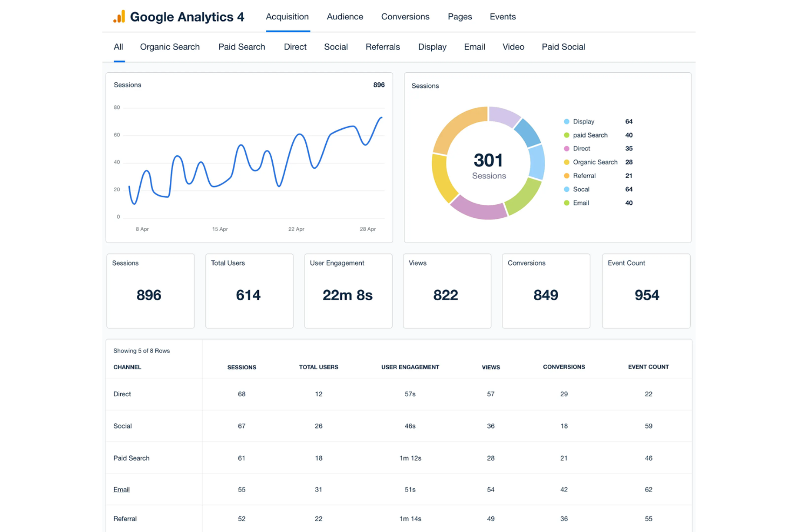Click the 8 Apr axis label
Image resolution: width=798 pixels, height=532 pixels.
coord(142,229)
